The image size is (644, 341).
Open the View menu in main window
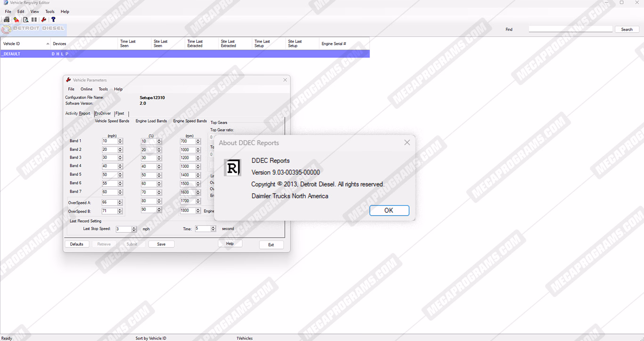tap(35, 11)
